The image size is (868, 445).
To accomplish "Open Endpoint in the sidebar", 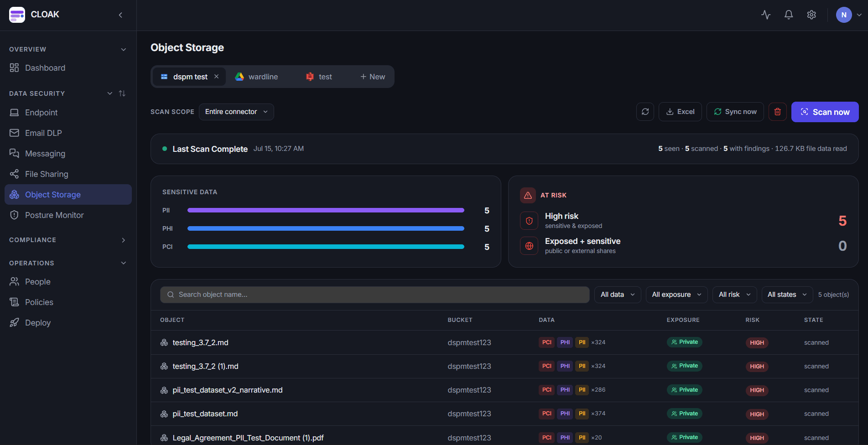I will pyautogui.click(x=68, y=113).
